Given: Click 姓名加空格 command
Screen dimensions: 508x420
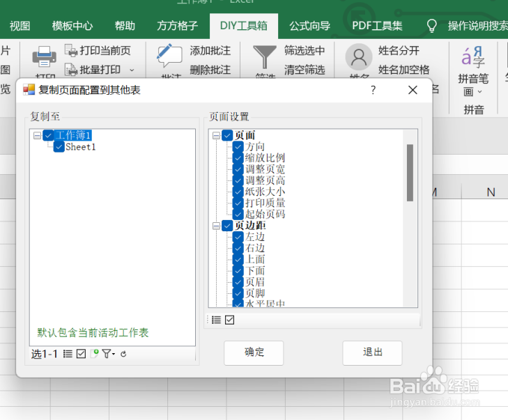Looking at the screenshot, I should [403, 70].
